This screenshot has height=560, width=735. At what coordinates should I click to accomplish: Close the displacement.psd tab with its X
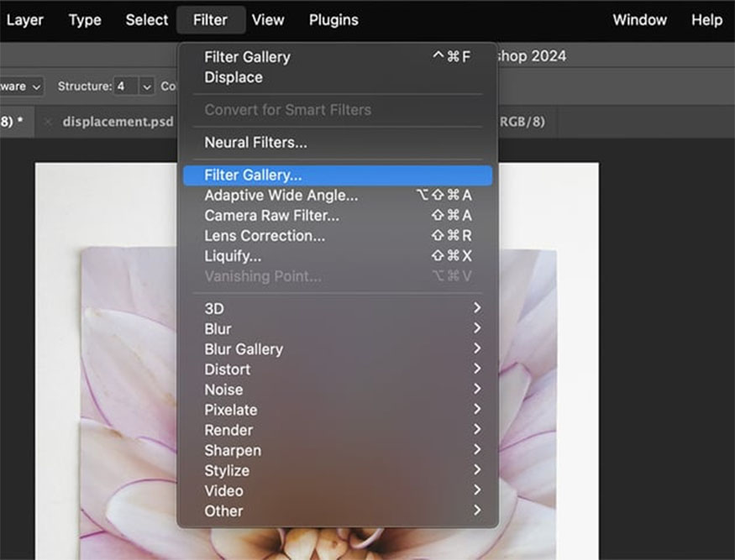coord(47,123)
